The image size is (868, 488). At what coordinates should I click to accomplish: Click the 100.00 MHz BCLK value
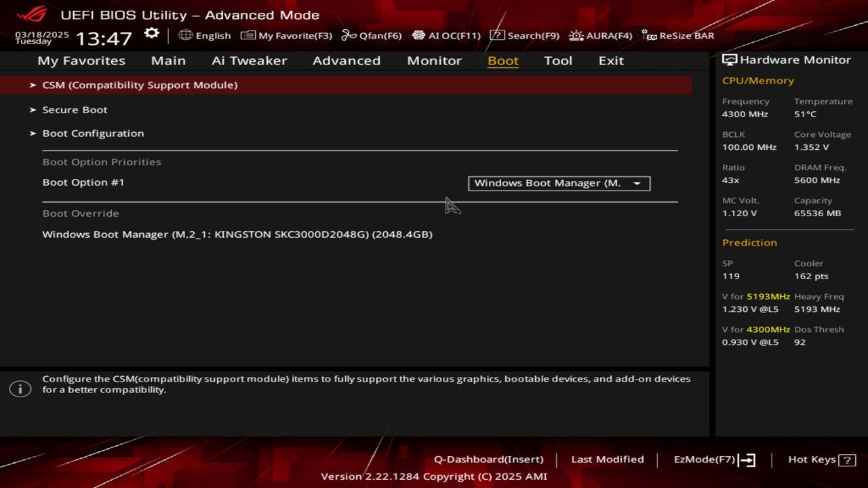click(x=749, y=146)
